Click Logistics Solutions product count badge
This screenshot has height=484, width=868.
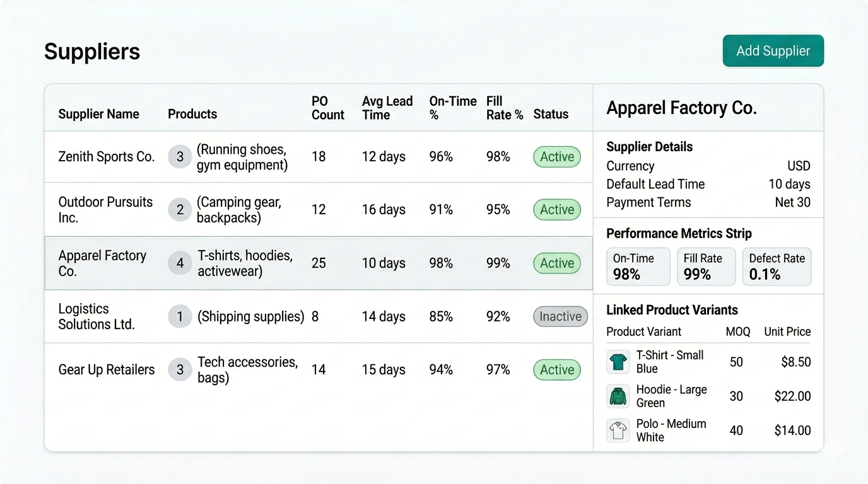(180, 316)
